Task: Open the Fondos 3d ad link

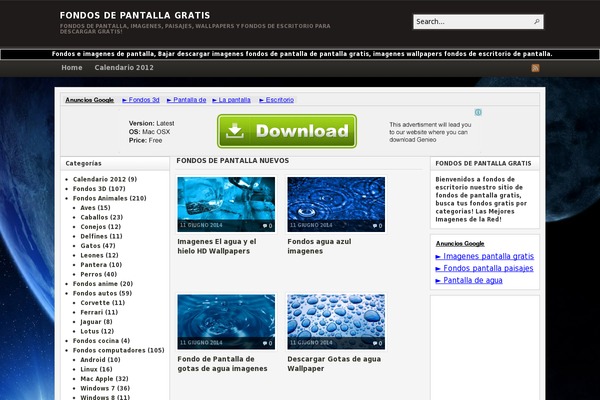Action: [x=140, y=100]
